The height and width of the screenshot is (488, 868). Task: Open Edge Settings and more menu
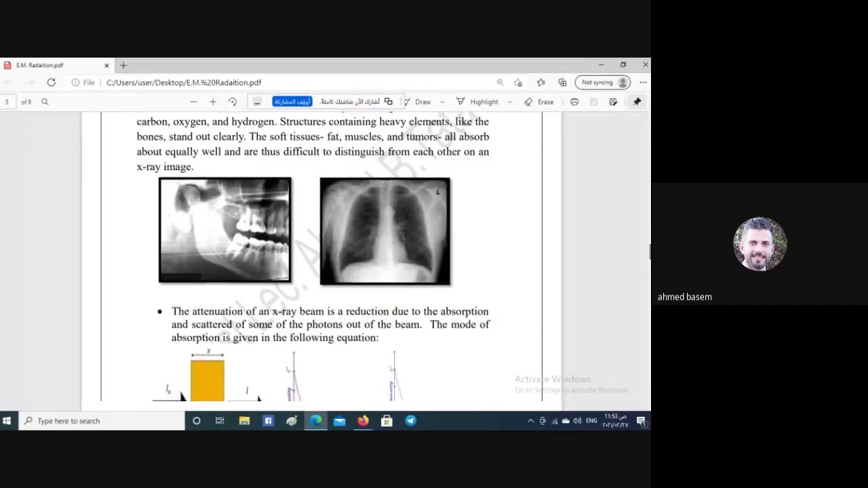(x=643, y=83)
